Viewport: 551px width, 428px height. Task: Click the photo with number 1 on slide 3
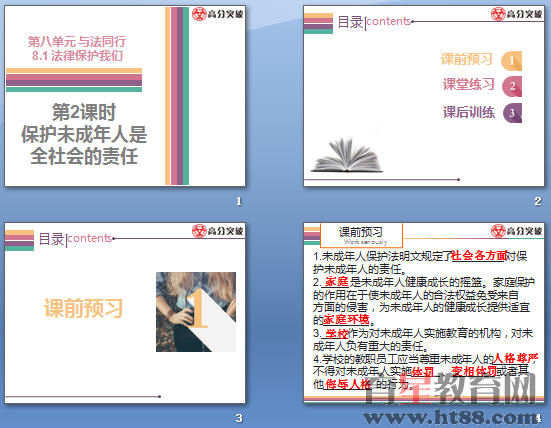click(196, 312)
